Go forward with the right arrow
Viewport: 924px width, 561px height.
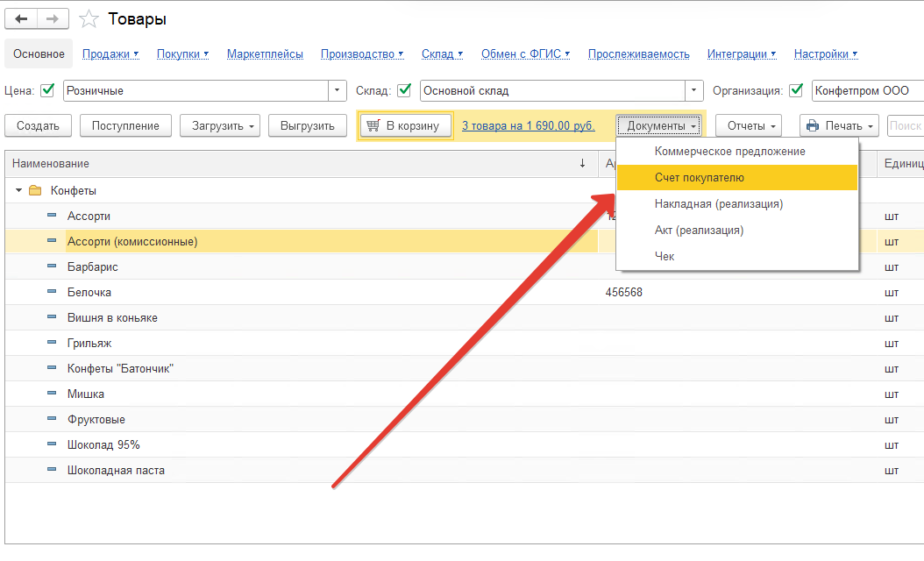coord(53,19)
